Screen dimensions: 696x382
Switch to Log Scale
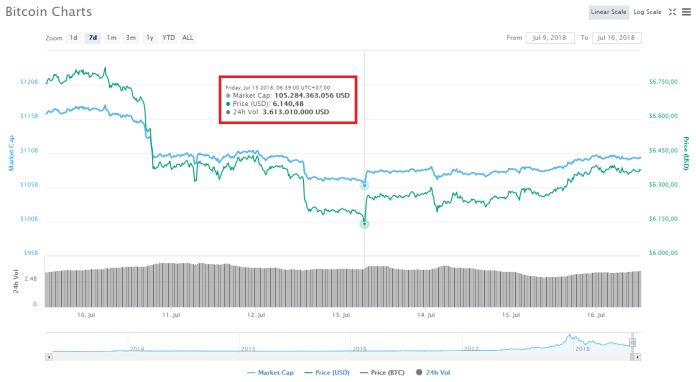coord(647,12)
